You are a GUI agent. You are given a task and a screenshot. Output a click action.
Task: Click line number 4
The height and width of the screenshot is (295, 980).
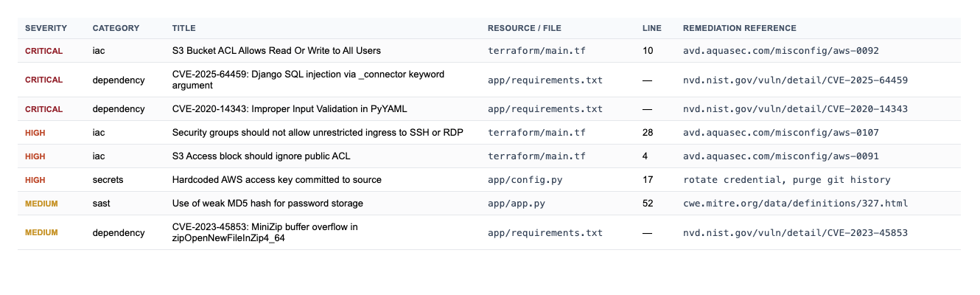[x=645, y=156]
